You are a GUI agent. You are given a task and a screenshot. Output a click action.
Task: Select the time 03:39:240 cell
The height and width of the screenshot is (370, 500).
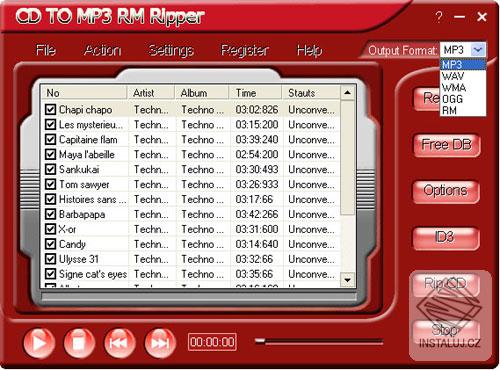(256, 140)
